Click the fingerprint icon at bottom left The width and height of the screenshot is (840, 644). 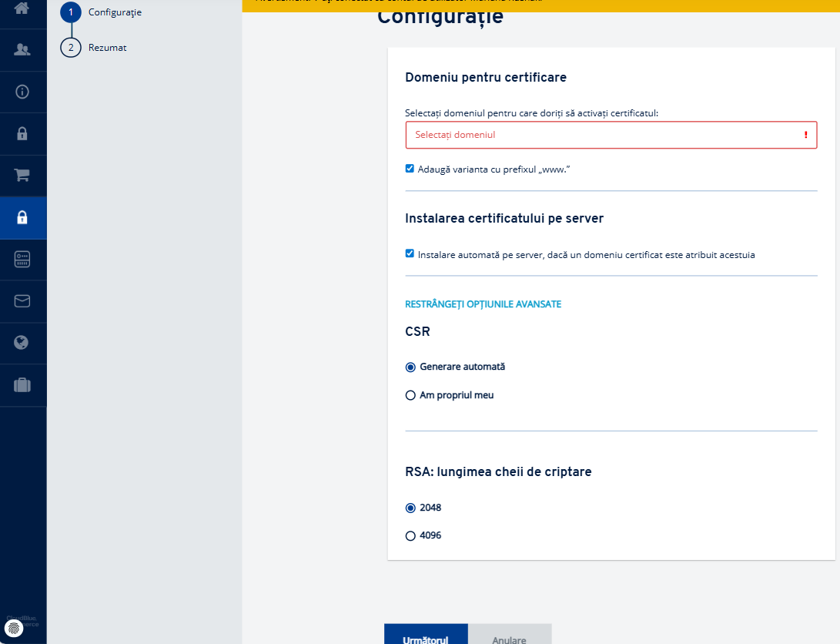[14, 628]
